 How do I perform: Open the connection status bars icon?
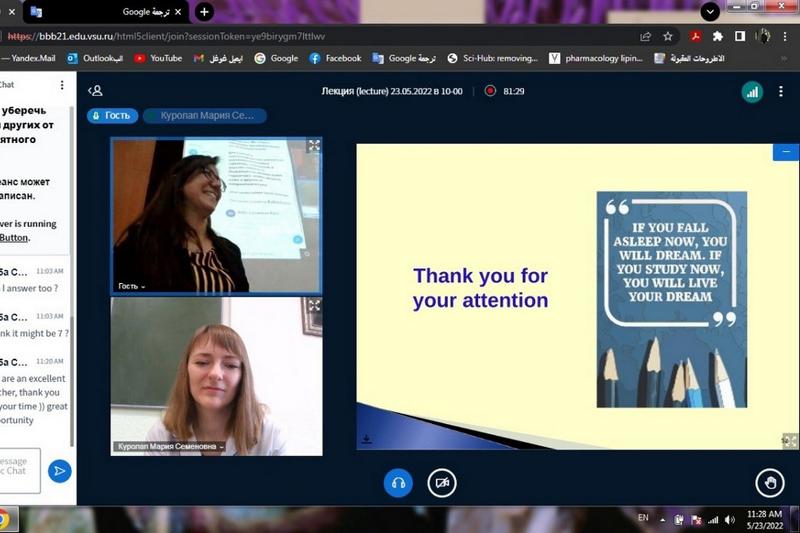tap(751, 91)
